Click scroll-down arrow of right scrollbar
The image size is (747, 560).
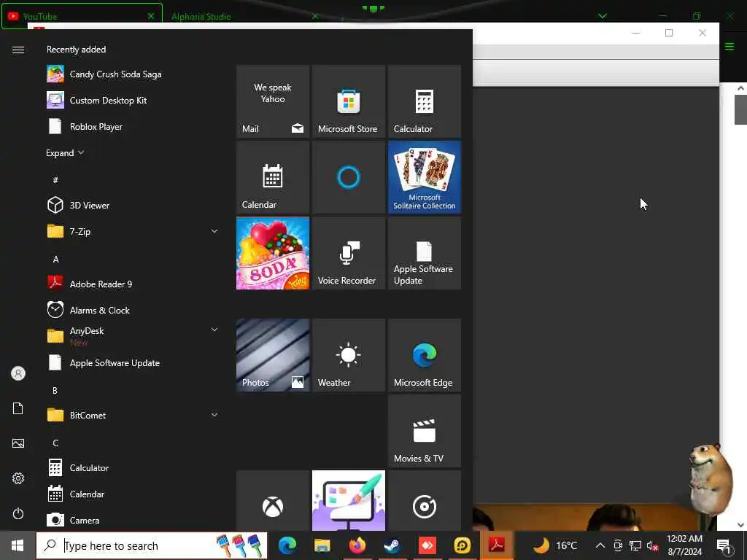[740, 525]
